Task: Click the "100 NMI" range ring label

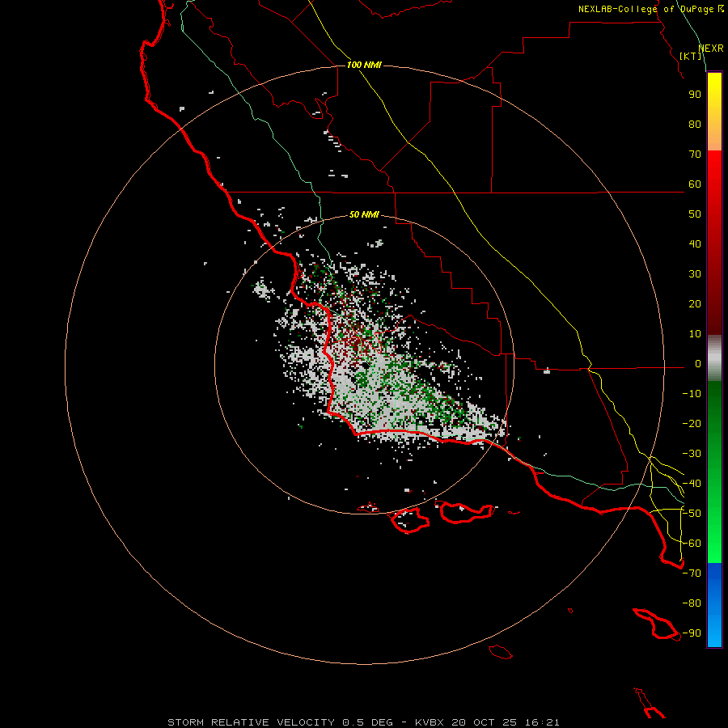Action: coord(364,65)
